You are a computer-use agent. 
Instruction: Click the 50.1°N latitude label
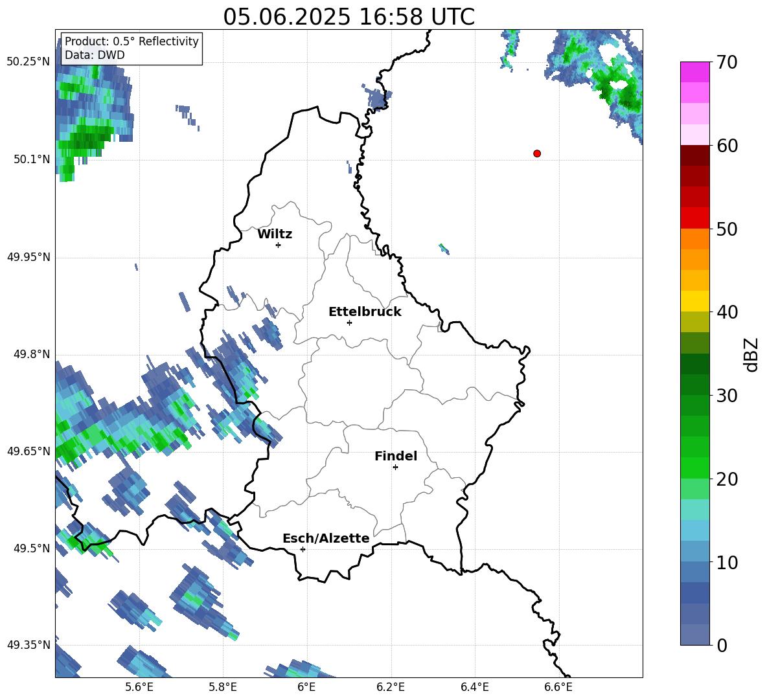(x=32, y=159)
